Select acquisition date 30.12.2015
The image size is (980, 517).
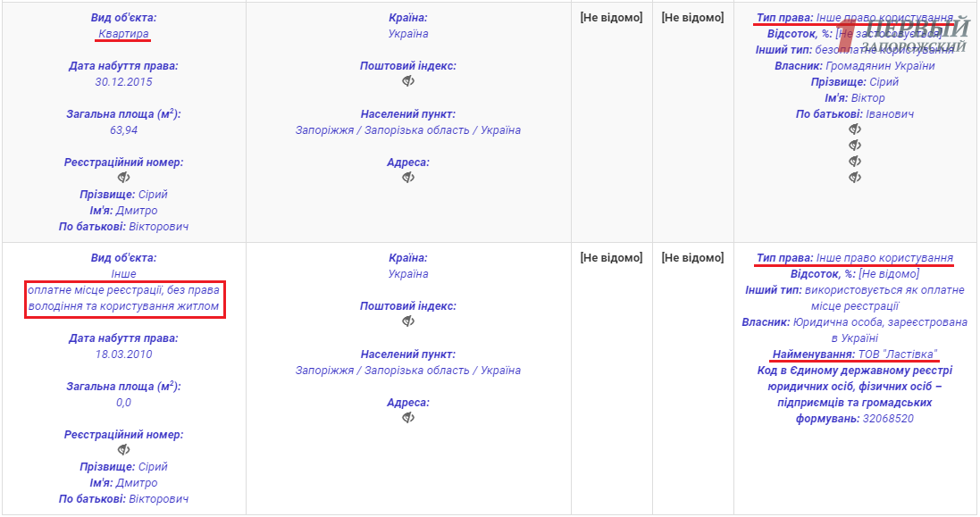pos(124,82)
